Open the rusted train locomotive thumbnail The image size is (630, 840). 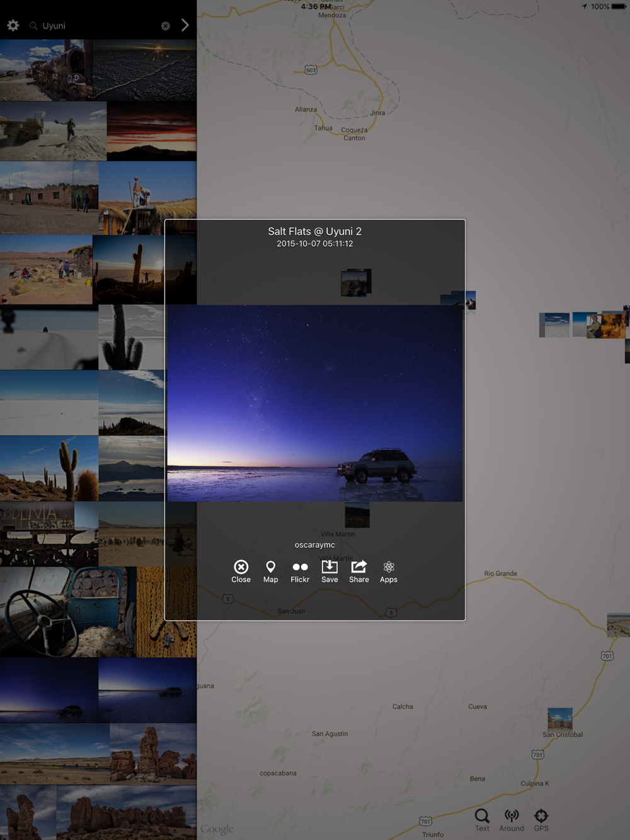coord(46,70)
